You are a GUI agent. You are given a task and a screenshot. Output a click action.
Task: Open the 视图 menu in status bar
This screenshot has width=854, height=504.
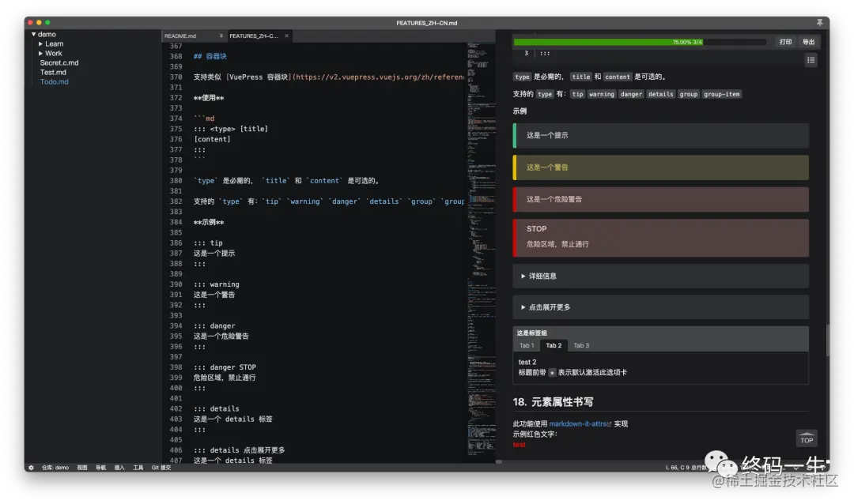click(81, 468)
